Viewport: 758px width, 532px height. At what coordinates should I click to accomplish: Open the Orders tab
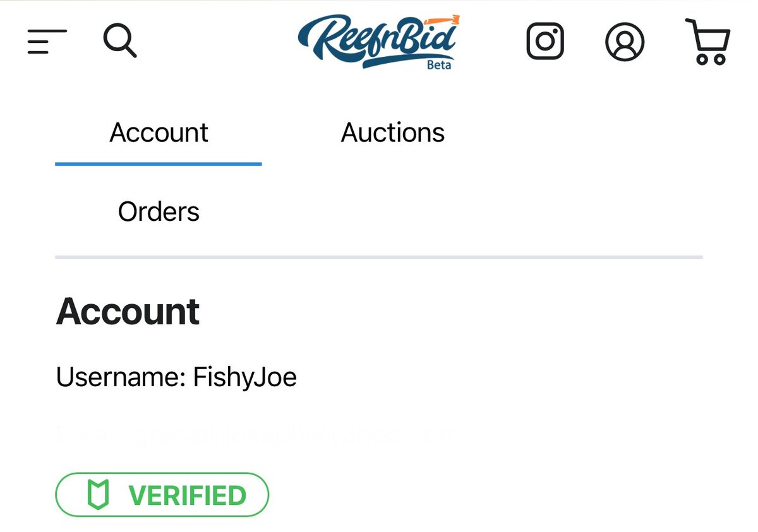click(159, 211)
